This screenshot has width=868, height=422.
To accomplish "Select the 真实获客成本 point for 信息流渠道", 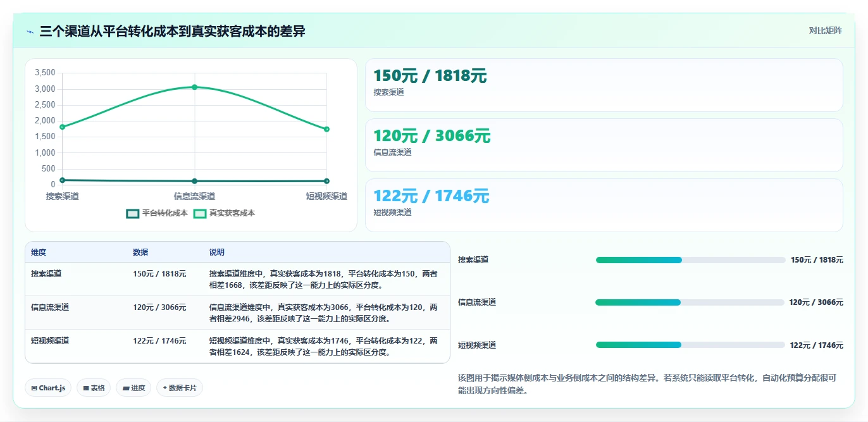I will (x=195, y=87).
